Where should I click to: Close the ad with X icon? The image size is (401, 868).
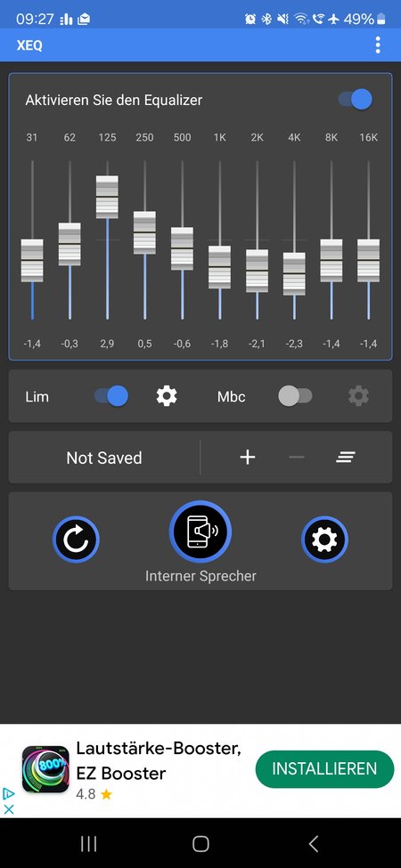pyautogui.click(x=8, y=808)
